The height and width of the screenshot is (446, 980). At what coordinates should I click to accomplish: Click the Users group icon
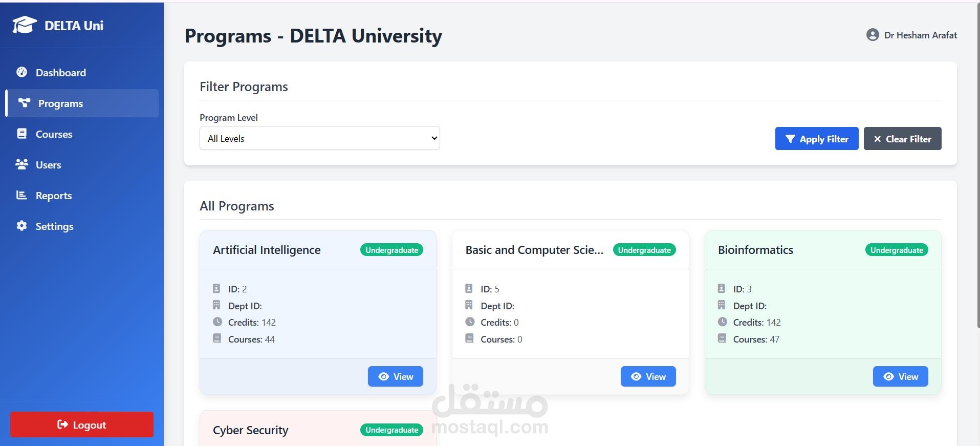(x=21, y=164)
